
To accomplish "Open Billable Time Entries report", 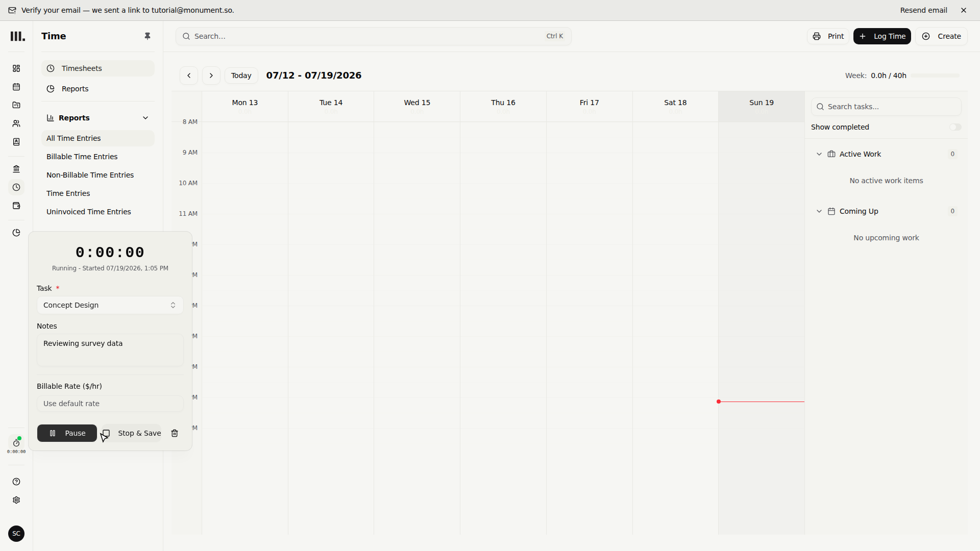I will tap(82, 157).
